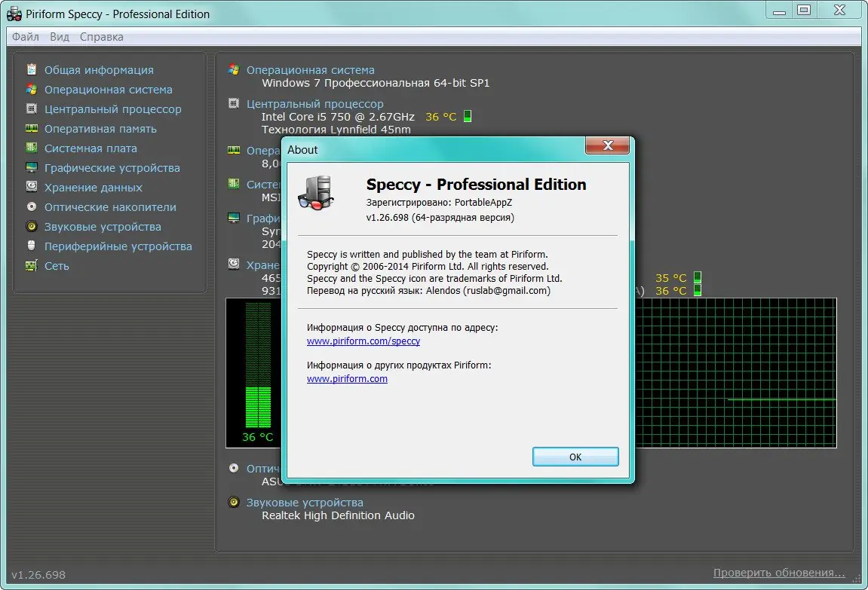Click the motherboard icon beside Системная плата in sidebar
868x590 pixels.
32,148
